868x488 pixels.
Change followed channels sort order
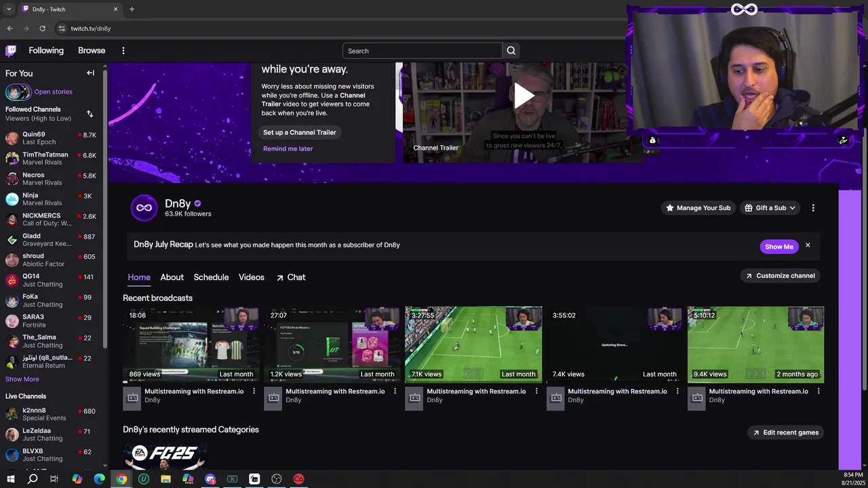click(90, 114)
